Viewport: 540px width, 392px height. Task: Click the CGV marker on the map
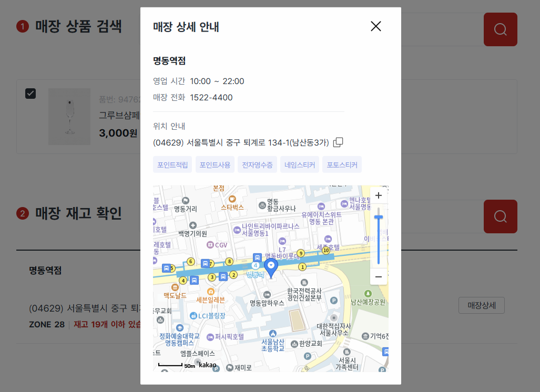(x=209, y=245)
